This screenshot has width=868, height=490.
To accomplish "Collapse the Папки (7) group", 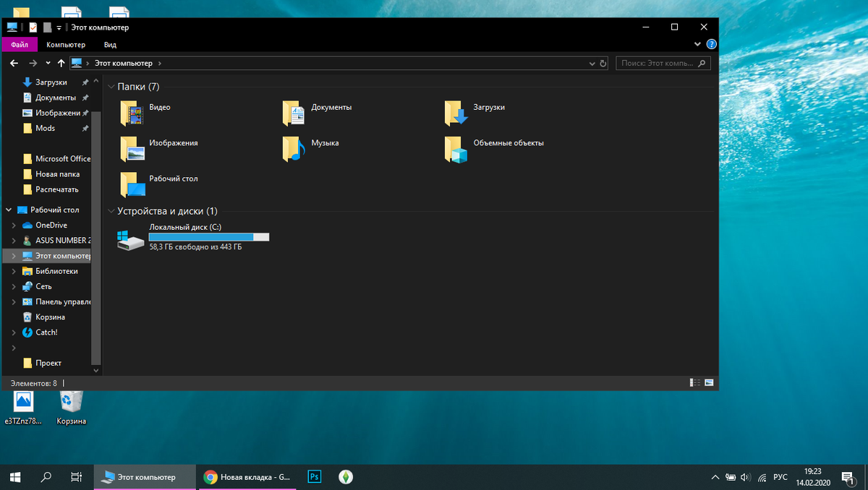I will point(111,87).
